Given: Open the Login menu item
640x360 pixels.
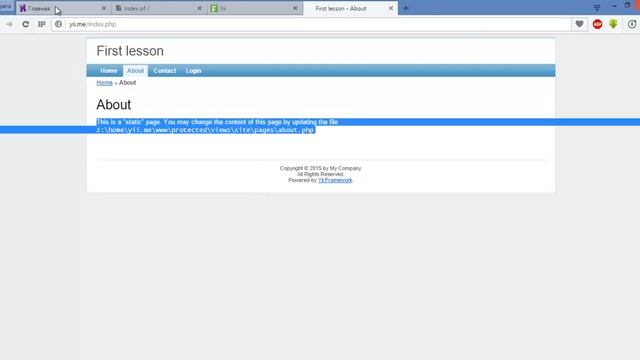Looking at the screenshot, I should pyautogui.click(x=193, y=71).
